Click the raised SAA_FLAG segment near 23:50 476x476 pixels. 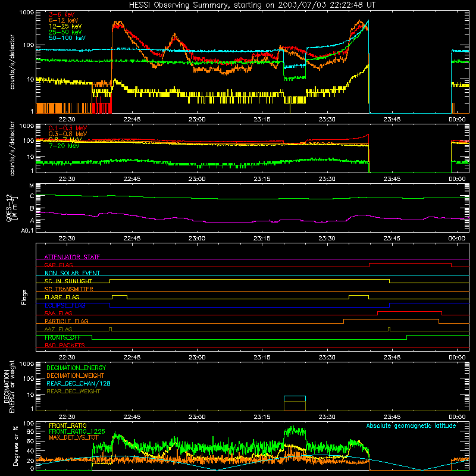(x=409, y=313)
